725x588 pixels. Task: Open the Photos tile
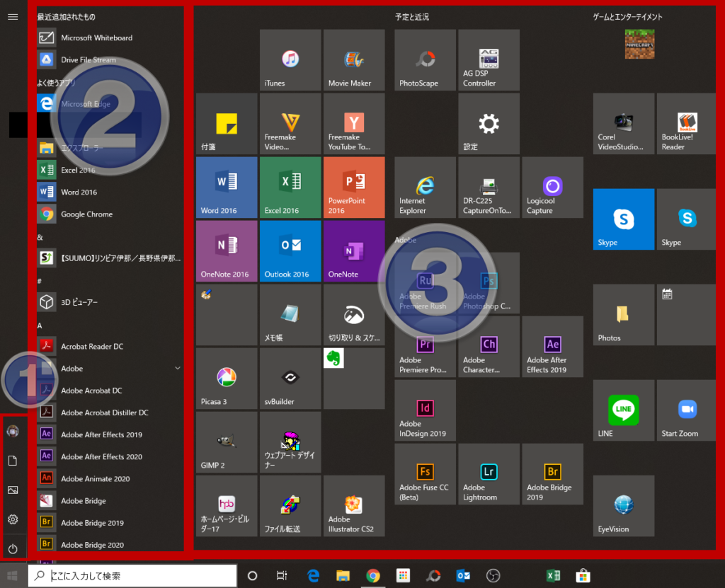pyautogui.click(x=624, y=315)
